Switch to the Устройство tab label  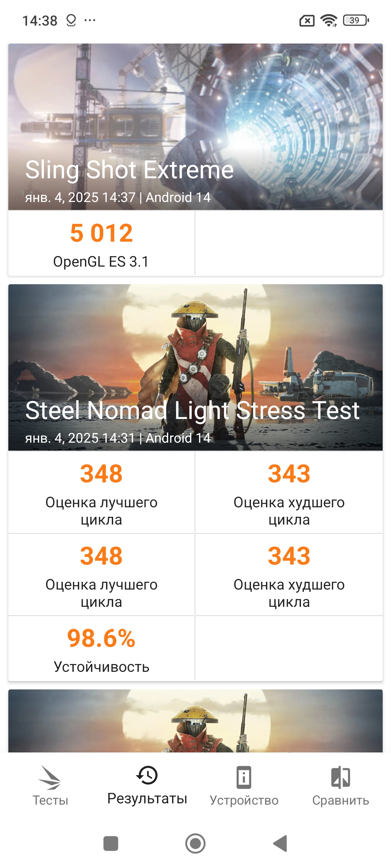(244, 800)
